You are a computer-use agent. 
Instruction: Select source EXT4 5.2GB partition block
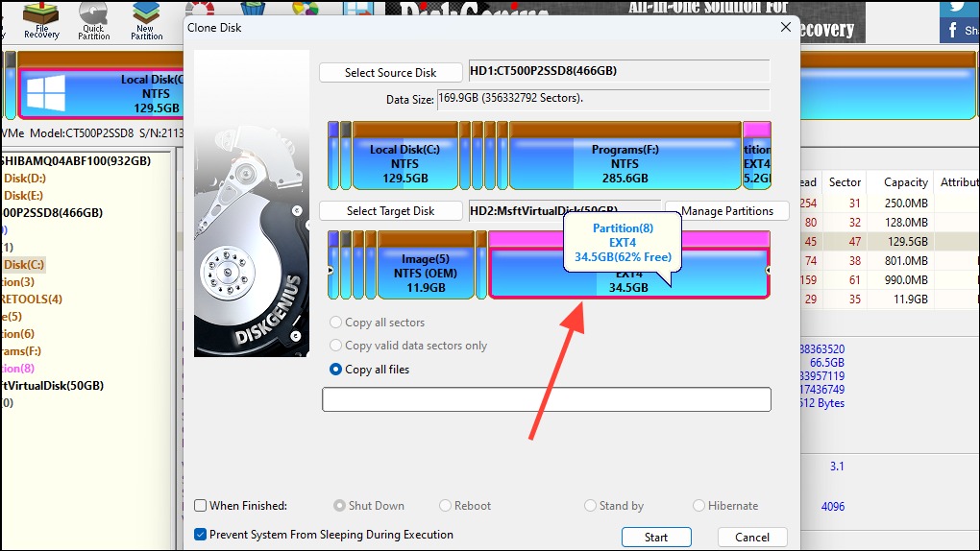click(757, 156)
